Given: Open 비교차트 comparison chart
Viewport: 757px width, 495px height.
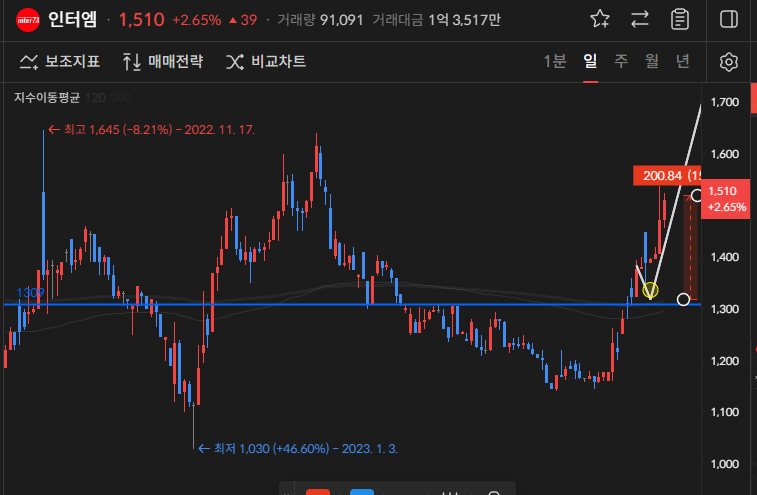Looking at the screenshot, I should tap(266, 62).
